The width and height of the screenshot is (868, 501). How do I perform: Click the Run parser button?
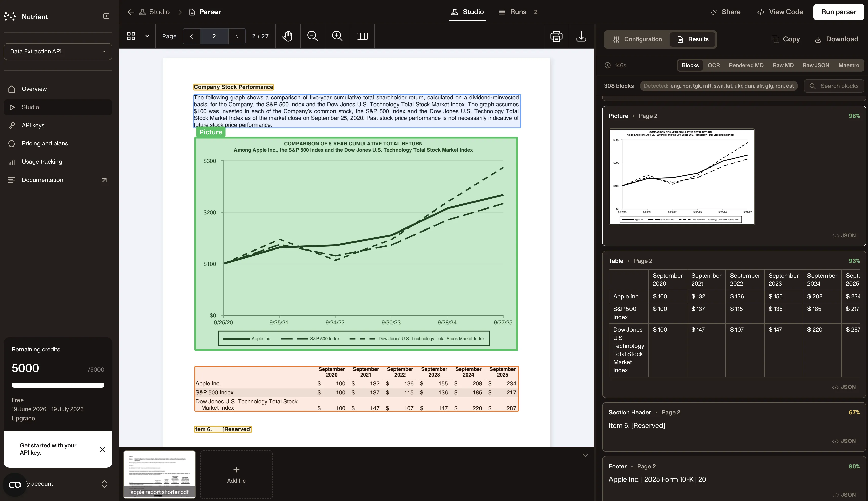[x=838, y=12]
